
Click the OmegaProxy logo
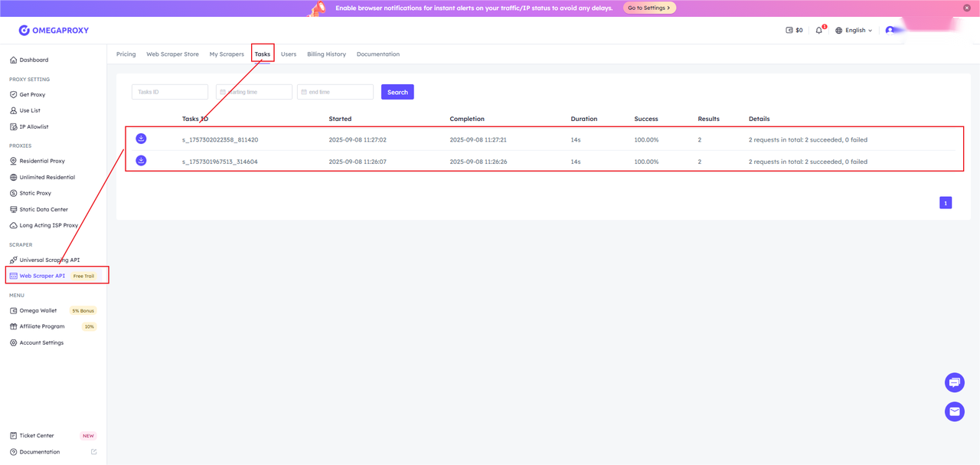click(54, 31)
